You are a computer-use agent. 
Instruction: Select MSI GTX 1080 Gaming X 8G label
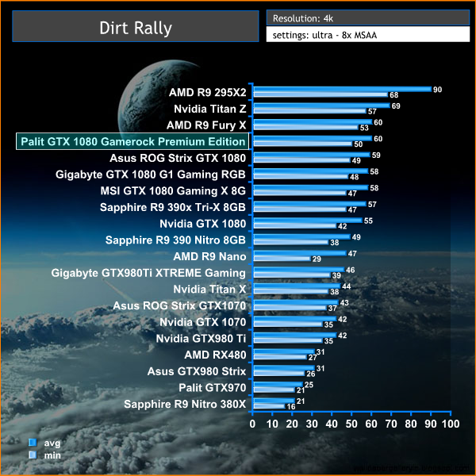pos(173,190)
